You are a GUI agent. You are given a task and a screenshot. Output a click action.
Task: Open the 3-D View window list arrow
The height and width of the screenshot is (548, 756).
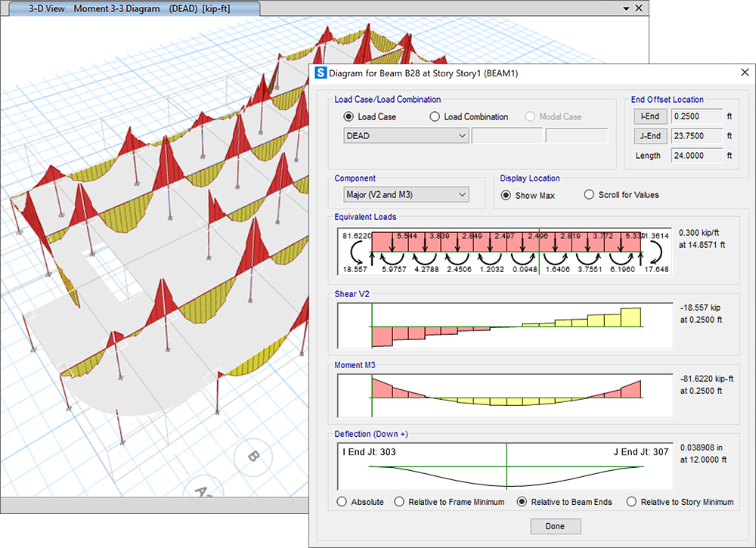tap(626, 8)
